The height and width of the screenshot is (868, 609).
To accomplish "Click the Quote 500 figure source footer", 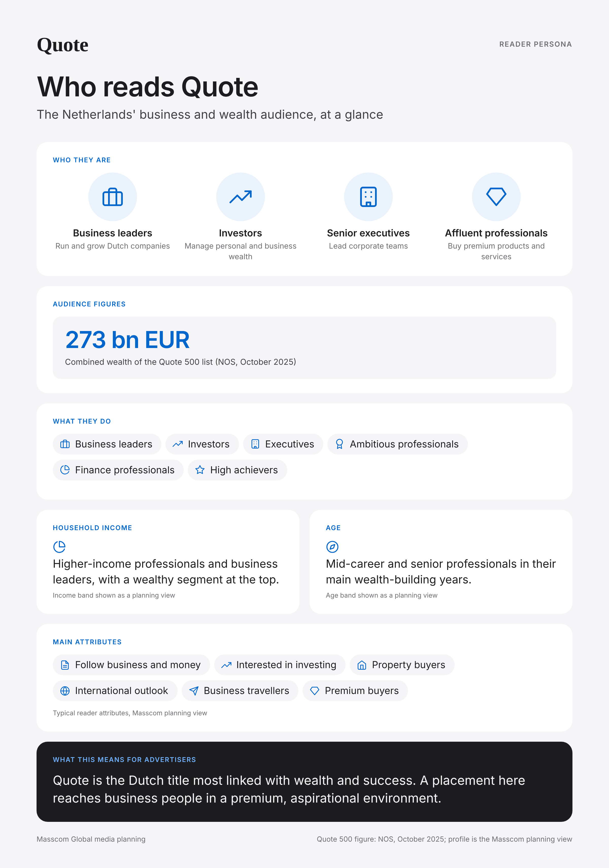I will tap(445, 839).
